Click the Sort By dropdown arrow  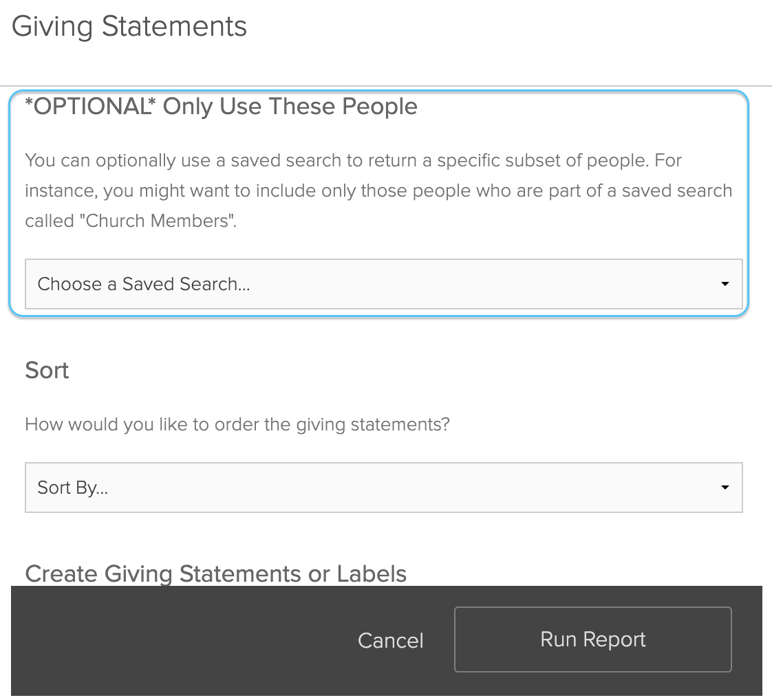(725, 487)
